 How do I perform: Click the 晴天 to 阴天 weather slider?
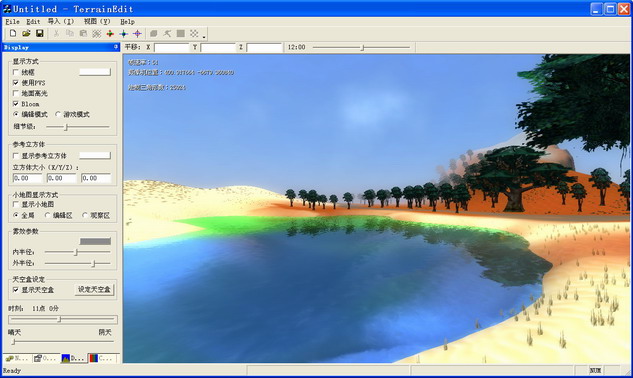(x=63, y=342)
